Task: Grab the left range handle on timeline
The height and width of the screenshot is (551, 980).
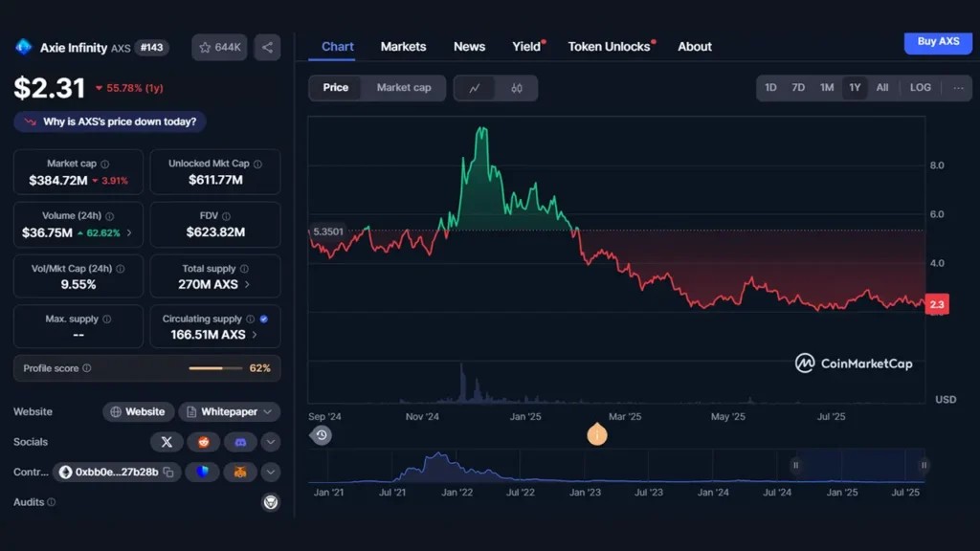Action: pyautogui.click(x=795, y=466)
